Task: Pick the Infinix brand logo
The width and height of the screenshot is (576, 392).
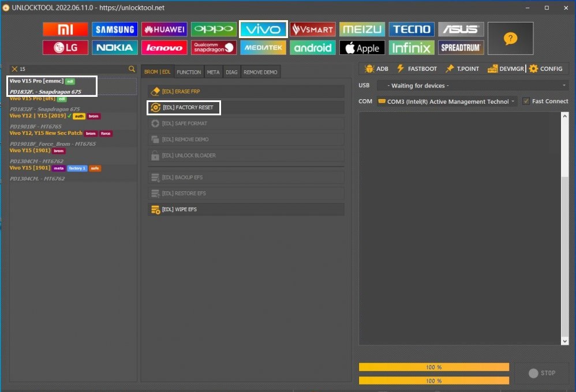Action: tap(412, 47)
